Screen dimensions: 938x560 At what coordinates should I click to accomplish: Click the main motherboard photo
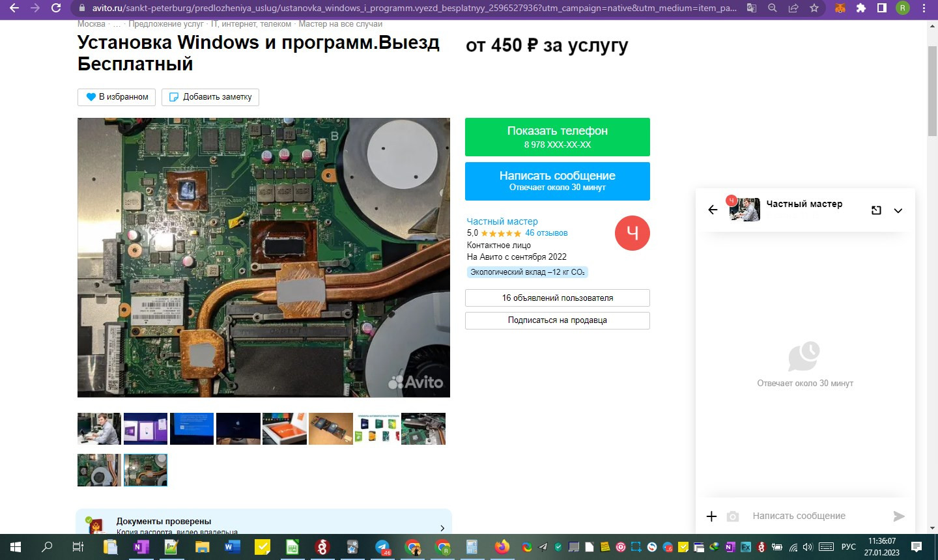264,258
